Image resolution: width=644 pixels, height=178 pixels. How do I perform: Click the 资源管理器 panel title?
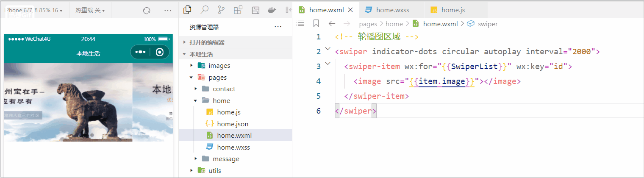[x=204, y=27]
